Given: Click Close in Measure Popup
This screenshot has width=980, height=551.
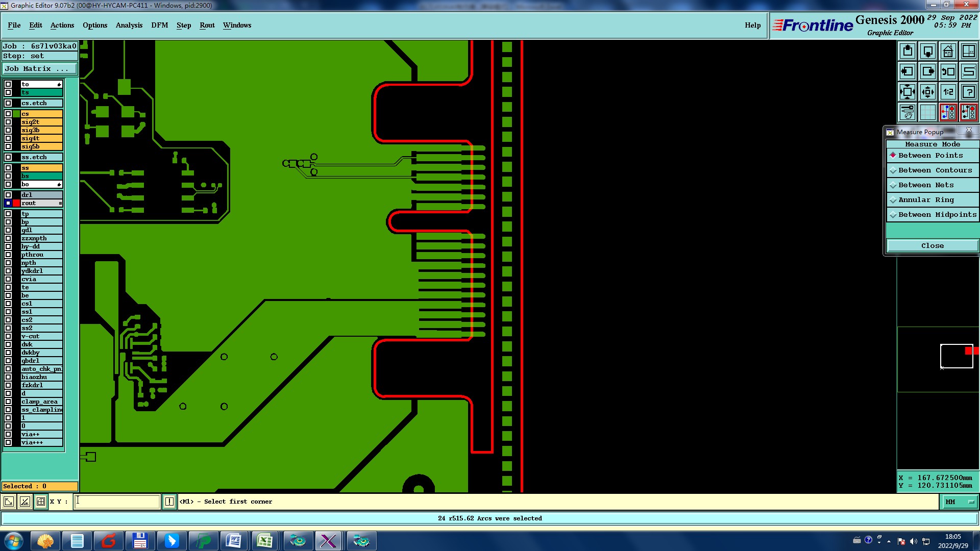Looking at the screenshot, I should click(932, 246).
